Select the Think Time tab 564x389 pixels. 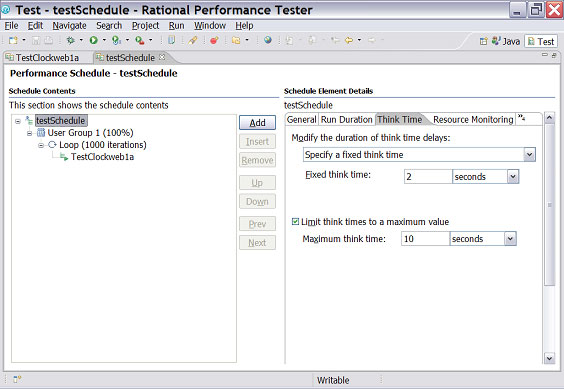point(400,119)
